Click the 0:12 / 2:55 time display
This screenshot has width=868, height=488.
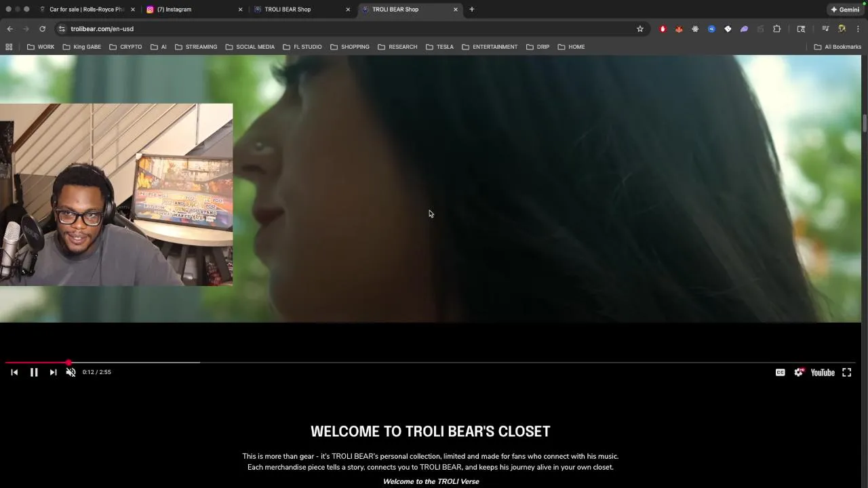coord(97,372)
